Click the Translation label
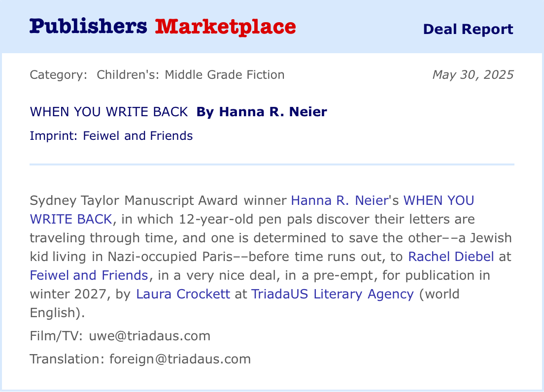Image resolution: width=544 pixels, height=392 pixels. pos(67,359)
